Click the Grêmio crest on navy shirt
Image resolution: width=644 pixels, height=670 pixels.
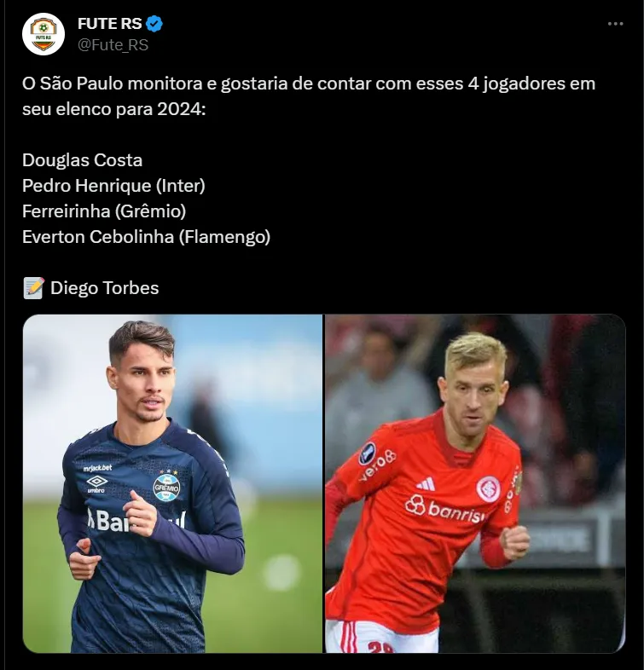point(166,487)
